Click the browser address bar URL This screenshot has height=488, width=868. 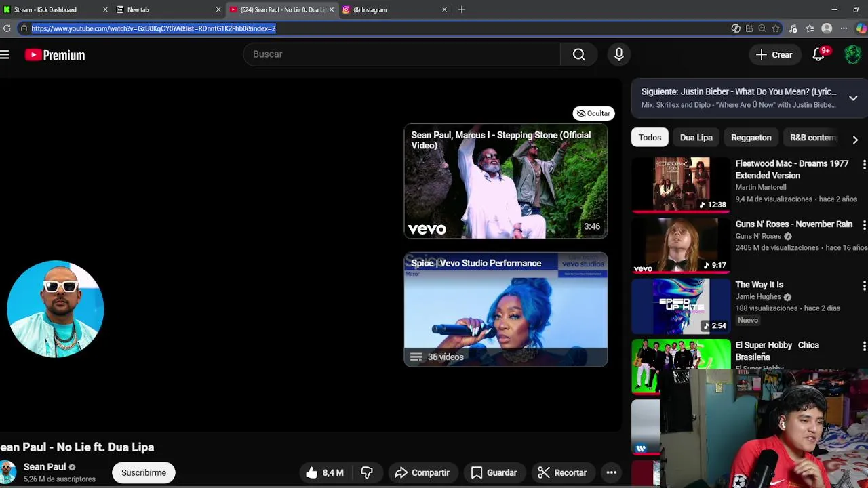click(153, 28)
